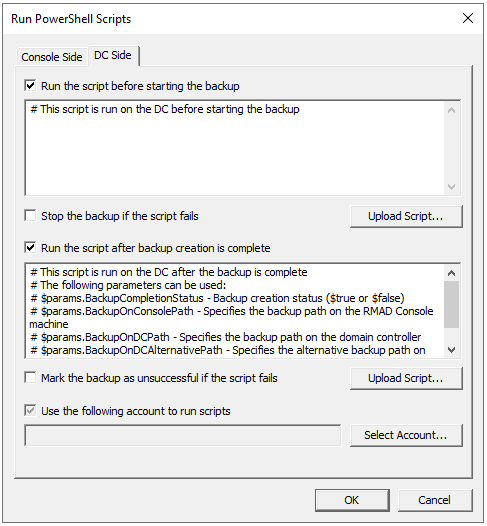Click the account name input field
The width and height of the screenshot is (487, 526).
point(183,435)
